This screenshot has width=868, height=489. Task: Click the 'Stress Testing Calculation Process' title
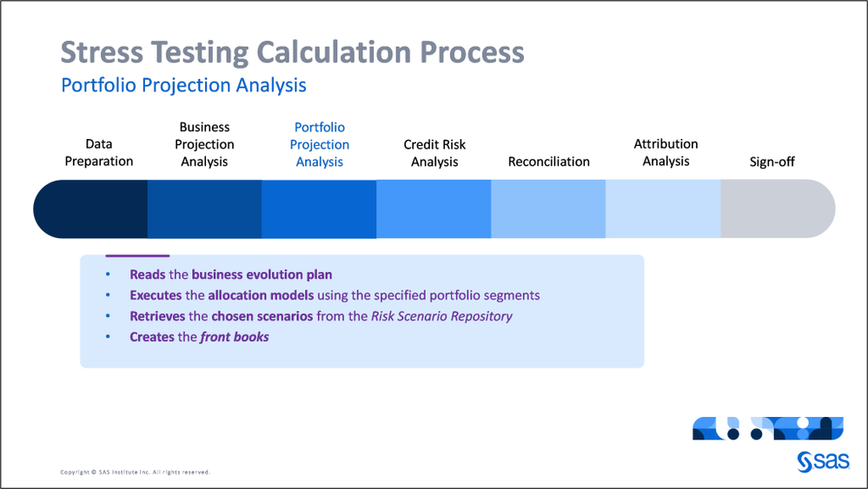coord(292,52)
